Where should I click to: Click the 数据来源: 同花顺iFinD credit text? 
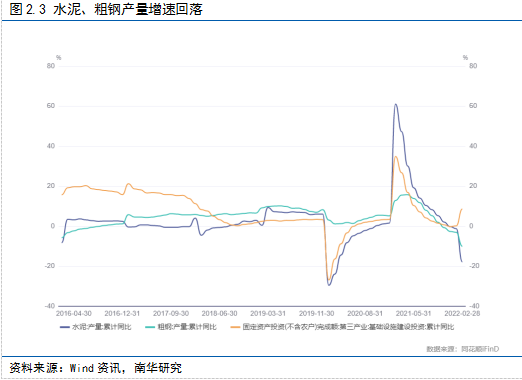(463, 349)
